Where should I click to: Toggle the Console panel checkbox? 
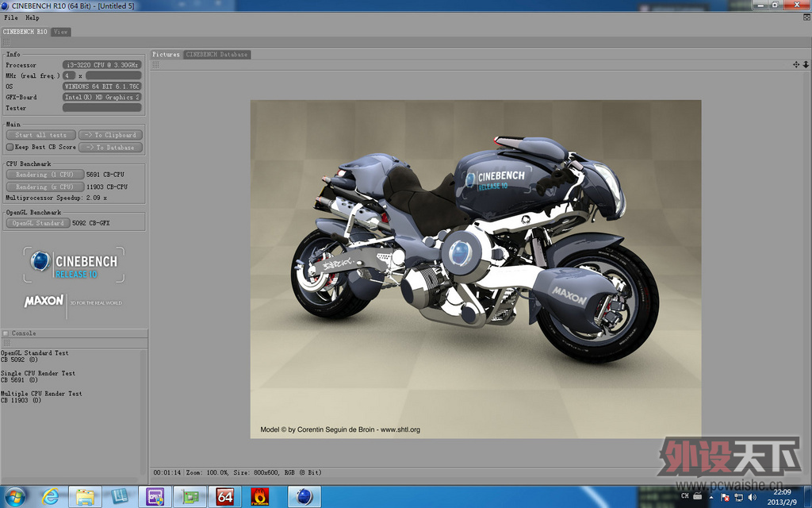[x=6, y=333]
